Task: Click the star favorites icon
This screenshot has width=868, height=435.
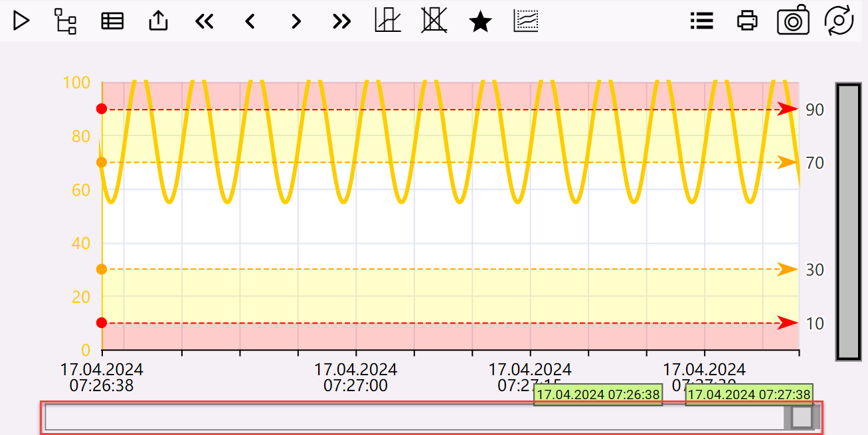Action: [480, 21]
